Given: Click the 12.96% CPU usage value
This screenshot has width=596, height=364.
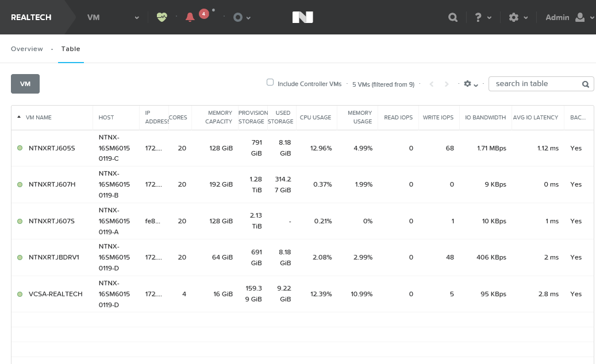Looking at the screenshot, I should click(x=321, y=148).
